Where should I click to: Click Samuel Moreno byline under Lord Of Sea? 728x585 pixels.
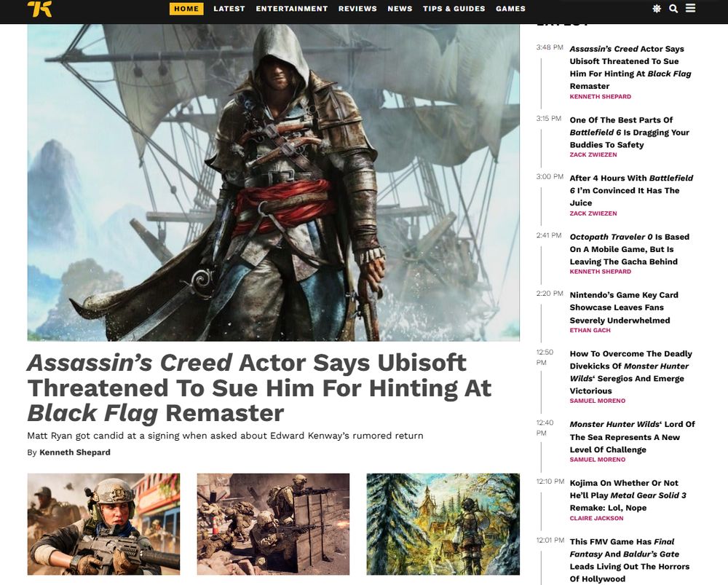click(x=597, y=460)
